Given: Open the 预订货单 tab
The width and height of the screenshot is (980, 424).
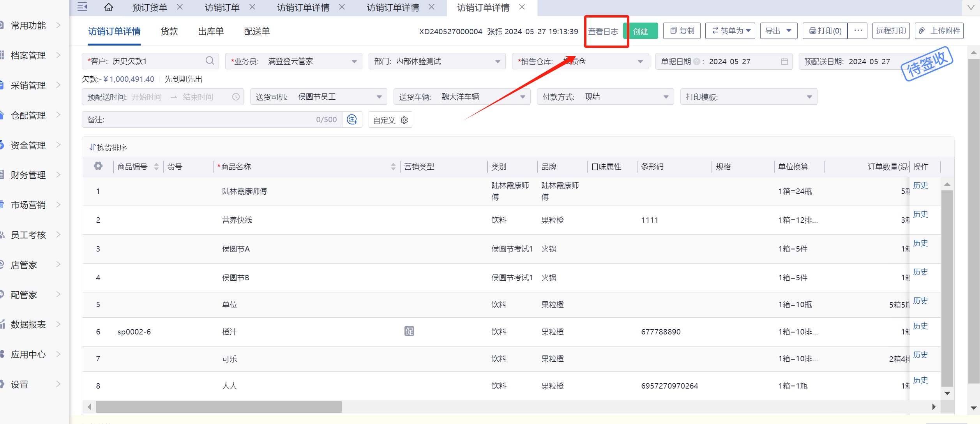Looking at the screenshot, I should click(x=150, y=7).
